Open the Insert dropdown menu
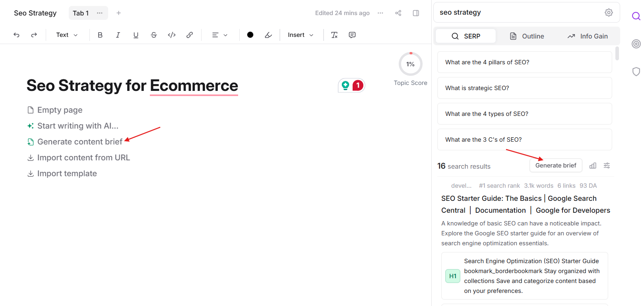The width and height of the screenshot is (644, 306). (x=301, y=35)
